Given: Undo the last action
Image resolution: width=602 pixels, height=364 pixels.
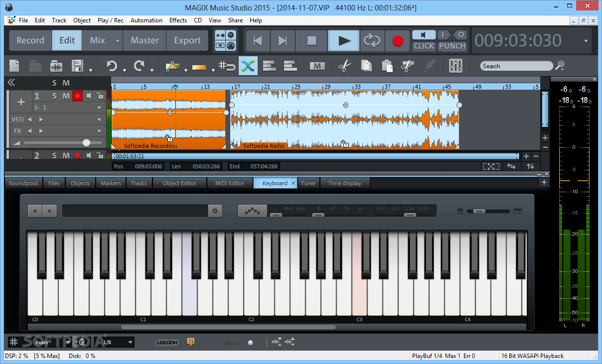Looking at the screenshot, I should pyautogui.click(x=112, y=66).
